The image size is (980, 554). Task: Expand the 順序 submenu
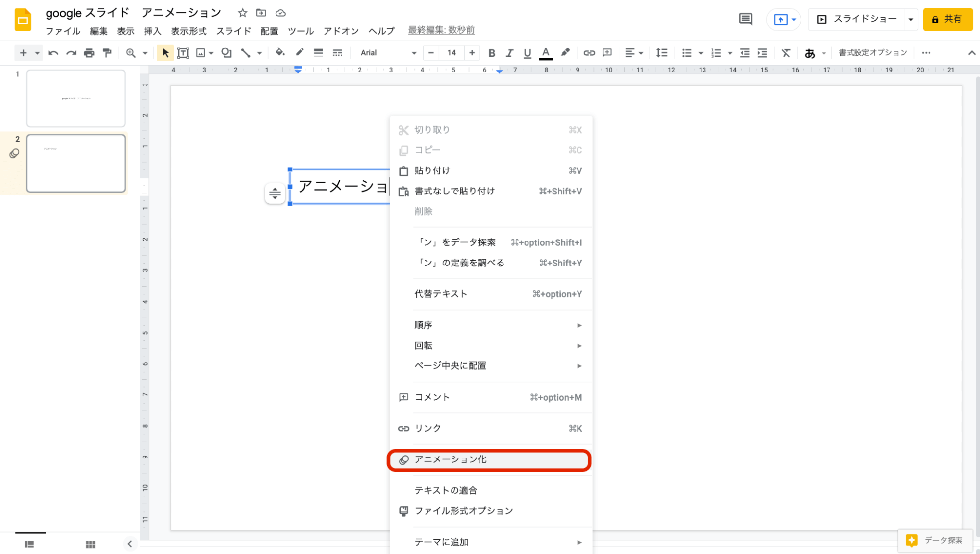click(x=491, y=325)
